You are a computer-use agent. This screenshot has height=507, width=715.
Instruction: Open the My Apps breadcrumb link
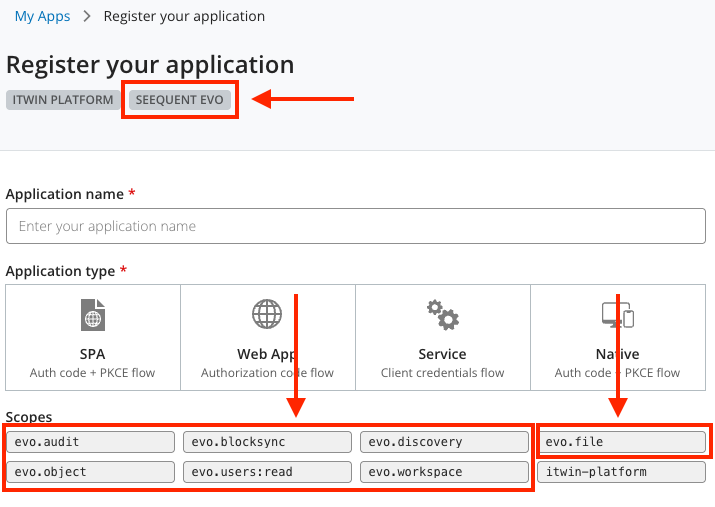[42, 16]
